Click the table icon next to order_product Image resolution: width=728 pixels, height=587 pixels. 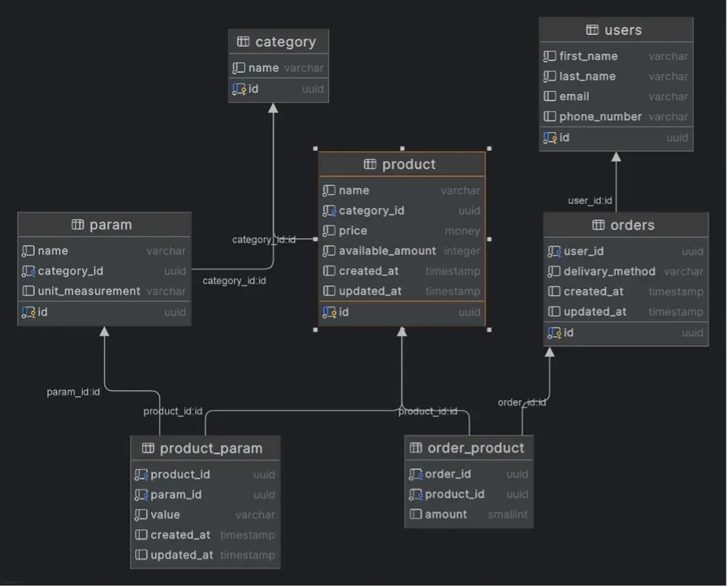pos(415,447)
